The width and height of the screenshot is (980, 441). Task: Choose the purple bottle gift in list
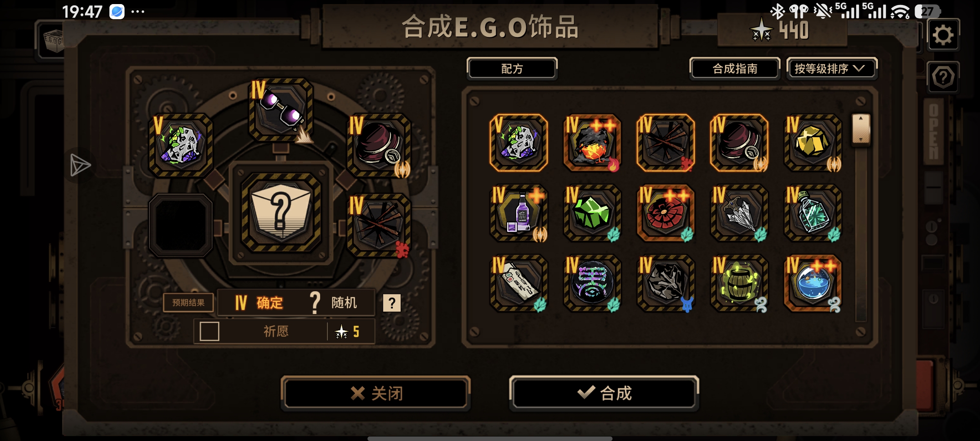click(x=519, y=213)
